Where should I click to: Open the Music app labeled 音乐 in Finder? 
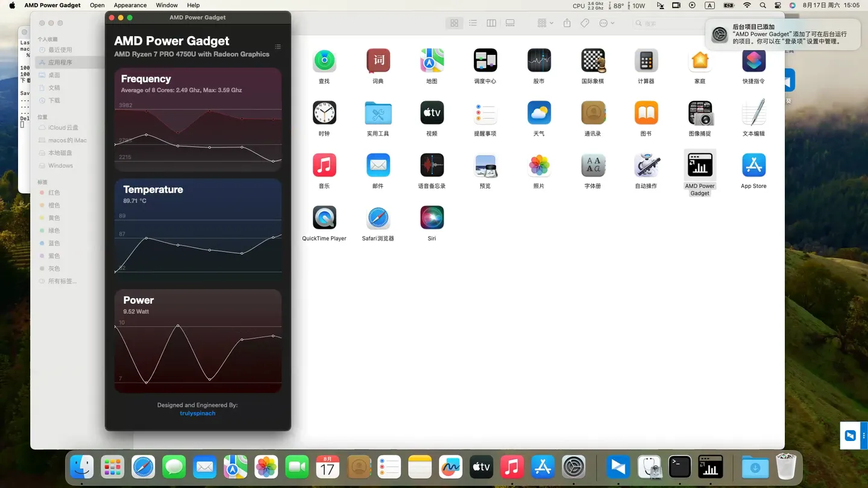point(324,165)
